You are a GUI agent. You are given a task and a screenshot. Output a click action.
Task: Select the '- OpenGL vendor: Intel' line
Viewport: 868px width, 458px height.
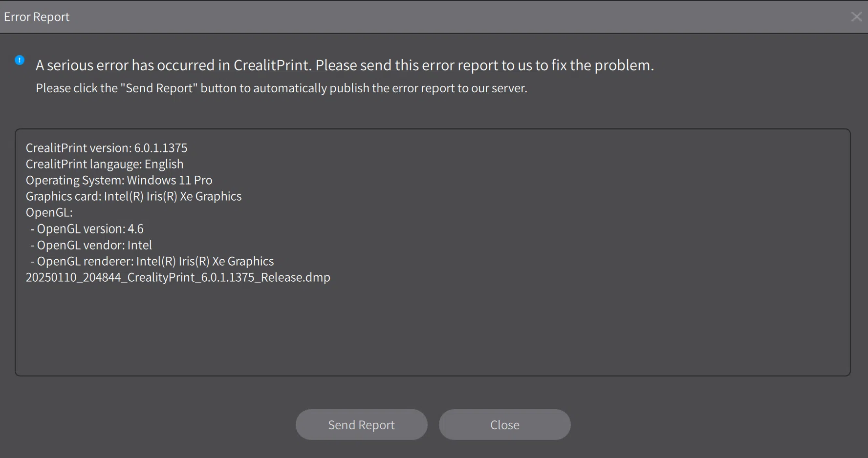[91, 245]
